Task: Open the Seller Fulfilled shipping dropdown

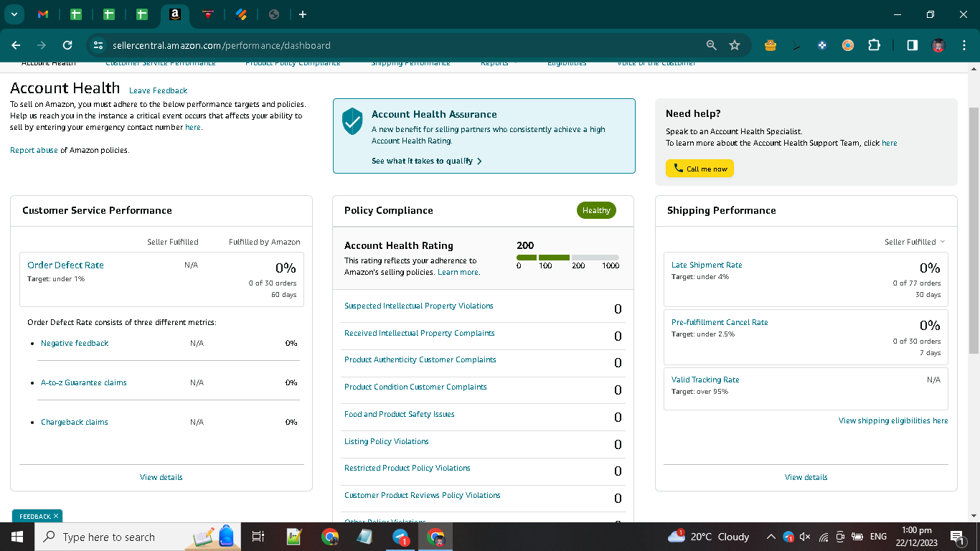Action: coord(915,242)
